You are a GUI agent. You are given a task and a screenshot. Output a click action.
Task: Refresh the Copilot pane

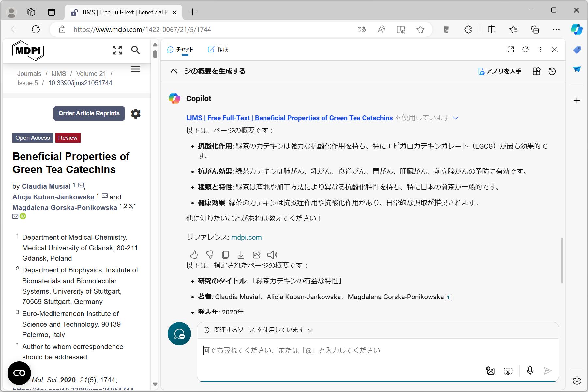[526, 50]
